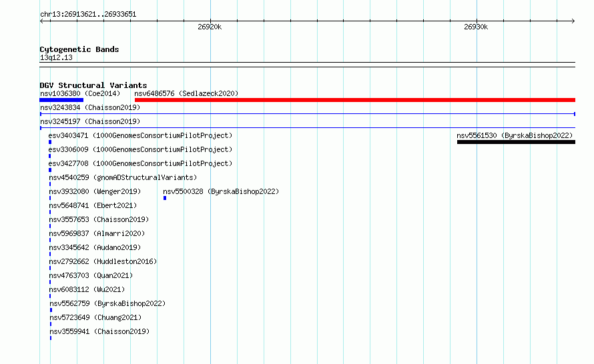The height and width of the screenshot is (364, 594).
Task: Open nsv3245197 (Chaisson2019) variant label
Action: coord(90,121)
